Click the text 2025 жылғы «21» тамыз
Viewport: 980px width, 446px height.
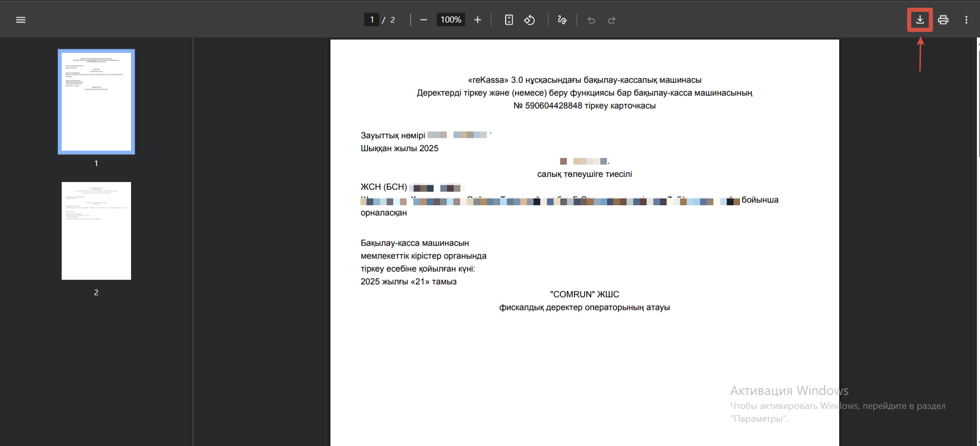pyautogui.click(x=409, y=281)
